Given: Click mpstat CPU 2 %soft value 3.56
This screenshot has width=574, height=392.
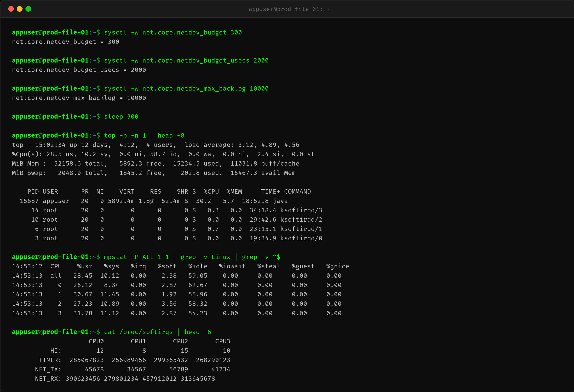Looking at the screenshot, I should click(x=169, y=304).
